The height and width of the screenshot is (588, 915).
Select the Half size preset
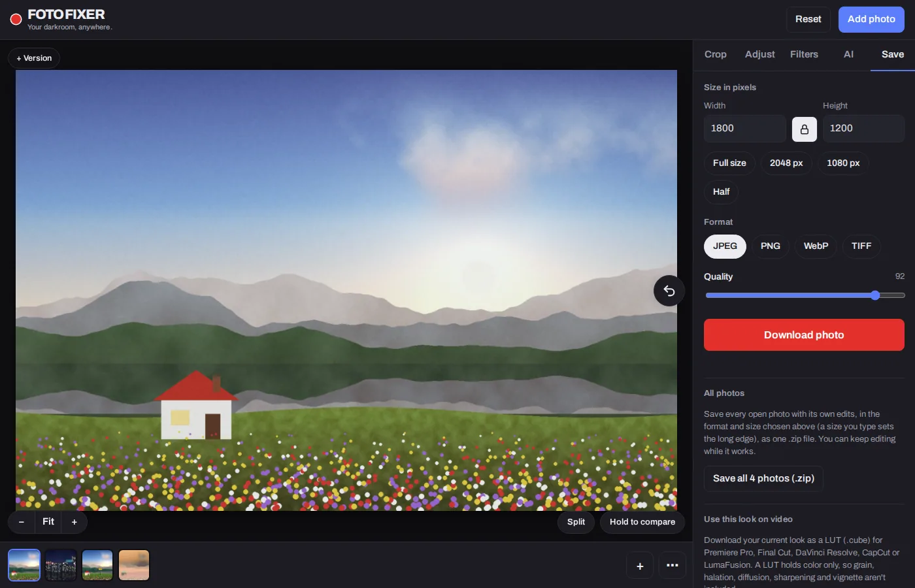coord(722,192)
